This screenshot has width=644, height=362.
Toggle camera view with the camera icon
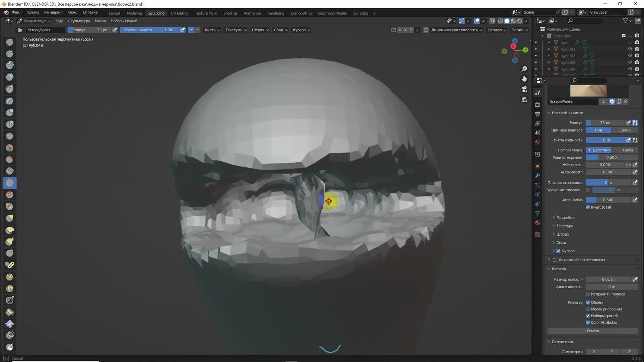[x=524, y=89]
